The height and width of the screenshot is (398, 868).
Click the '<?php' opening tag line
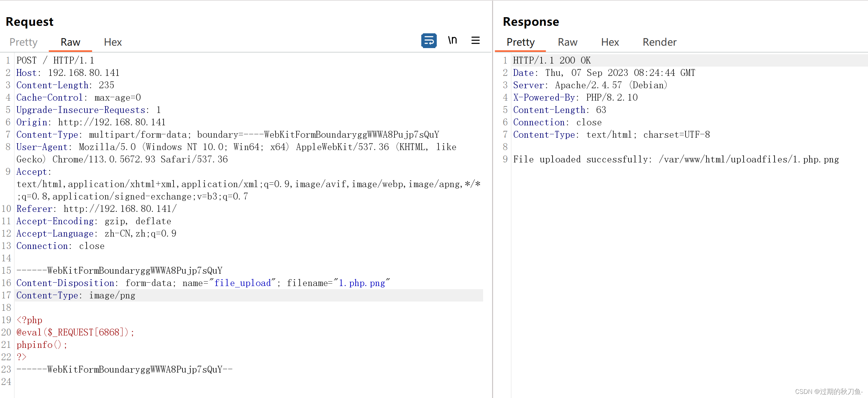(30, 320)
